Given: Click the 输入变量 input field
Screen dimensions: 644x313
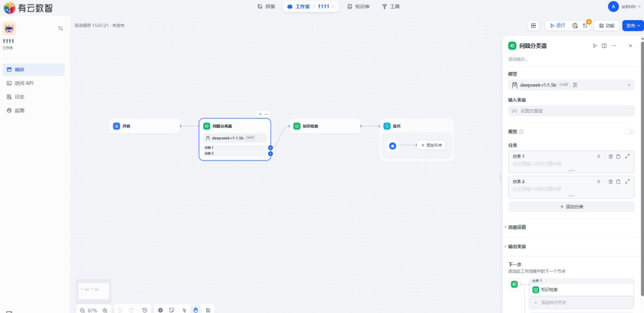Looking at the screenshot, I should click(571, 111).
